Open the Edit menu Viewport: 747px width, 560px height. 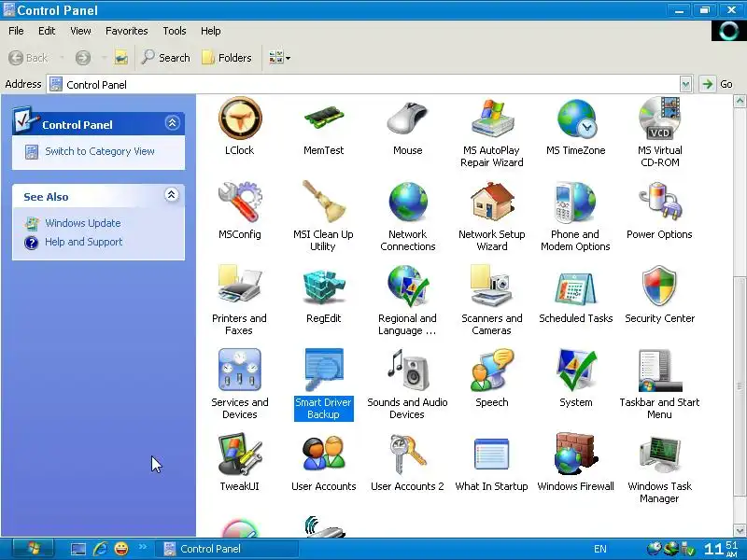pos(47,31)
